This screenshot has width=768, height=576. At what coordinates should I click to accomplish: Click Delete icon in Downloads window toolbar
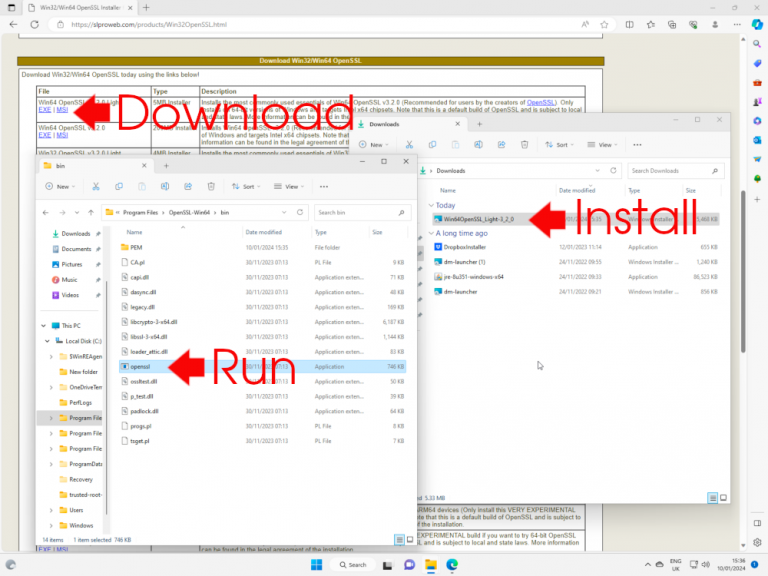pos(525,145)
